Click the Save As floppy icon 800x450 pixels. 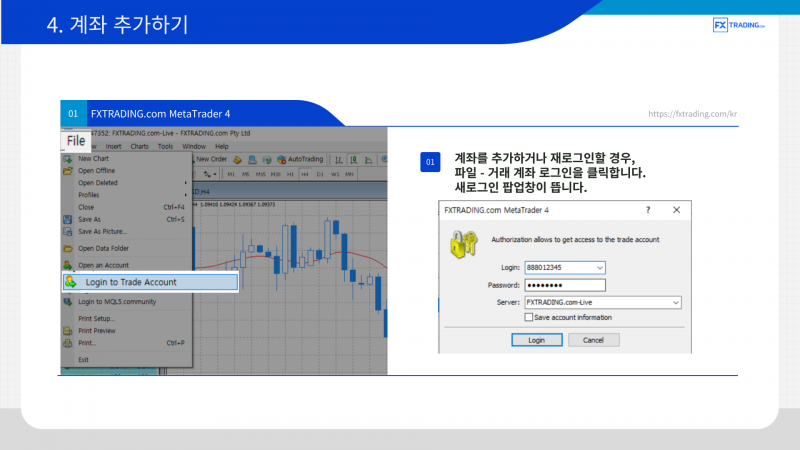67,219
